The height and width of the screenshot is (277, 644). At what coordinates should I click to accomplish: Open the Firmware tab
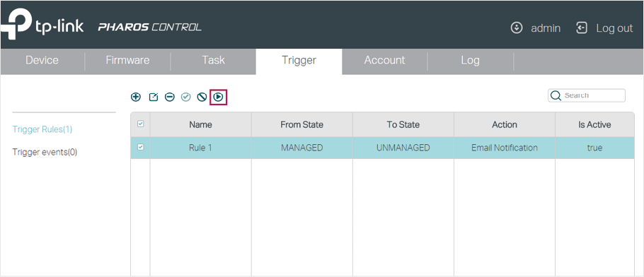click(x=127, y=60)
